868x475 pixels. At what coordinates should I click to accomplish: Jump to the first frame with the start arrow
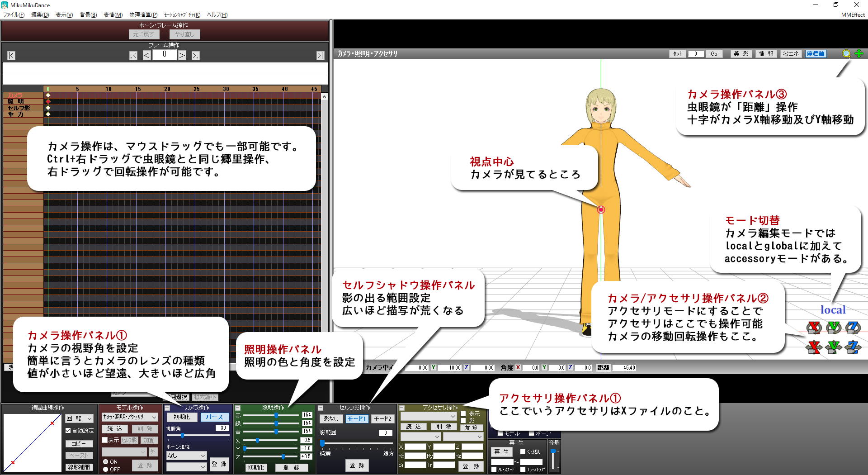(x=11, y=55)
